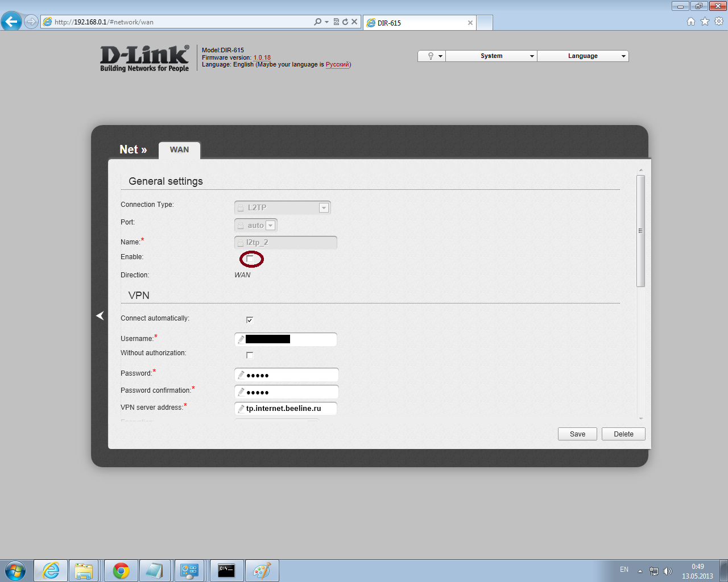Select the WAN tab

click(x=179, y=150)
